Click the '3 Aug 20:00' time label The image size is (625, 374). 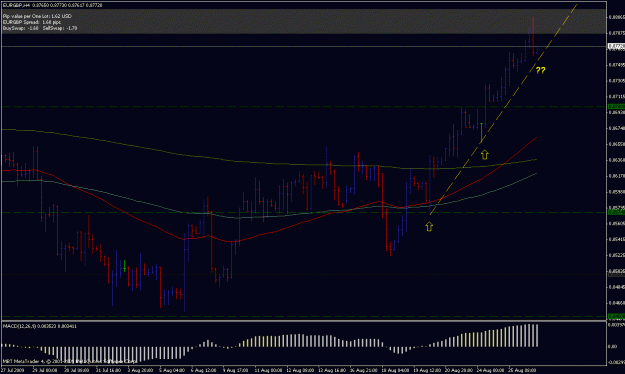click(140, 370)
